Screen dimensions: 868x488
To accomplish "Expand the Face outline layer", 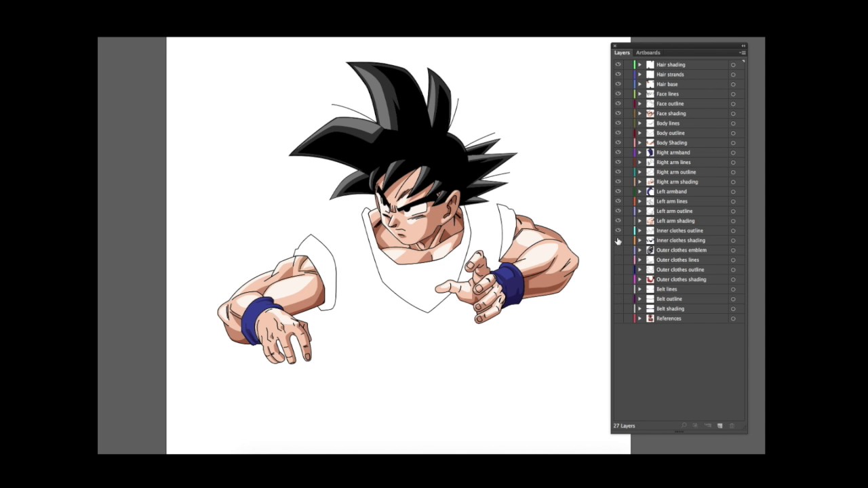I will (x=639, y=104).
